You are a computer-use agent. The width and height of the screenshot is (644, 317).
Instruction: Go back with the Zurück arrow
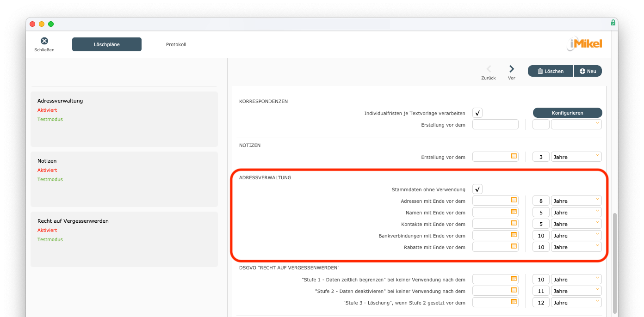[x=489, y=69]
